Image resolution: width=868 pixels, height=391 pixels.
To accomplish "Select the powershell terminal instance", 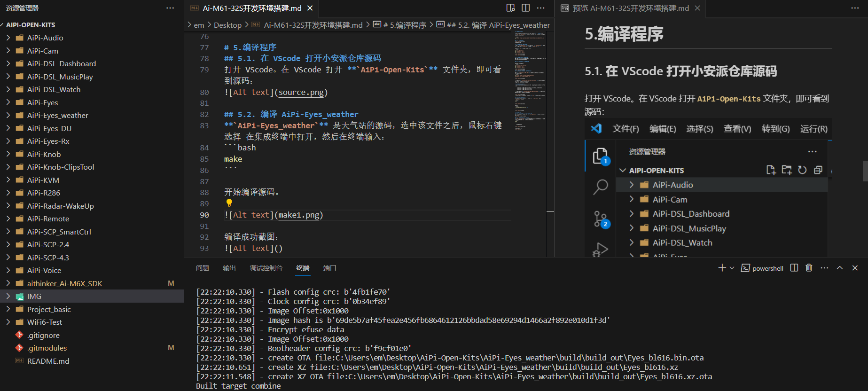I will [x=762, y=268].
